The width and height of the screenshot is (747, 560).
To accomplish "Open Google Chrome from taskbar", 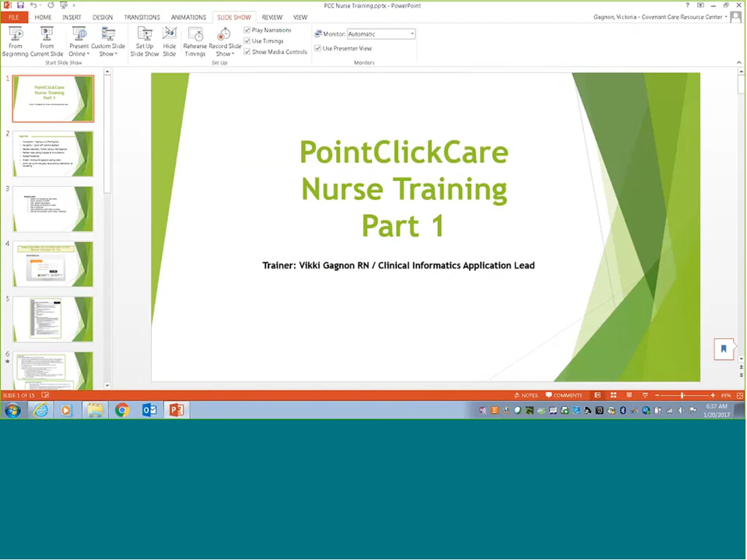I will point(122,410).
